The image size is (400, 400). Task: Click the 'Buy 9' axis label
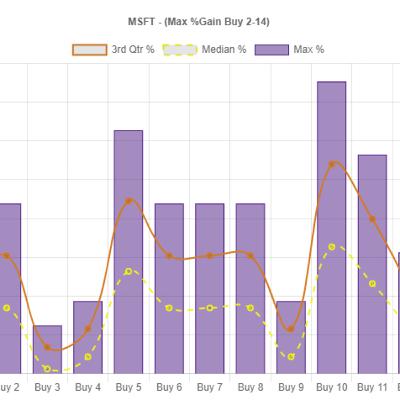[x=291, y=388]
